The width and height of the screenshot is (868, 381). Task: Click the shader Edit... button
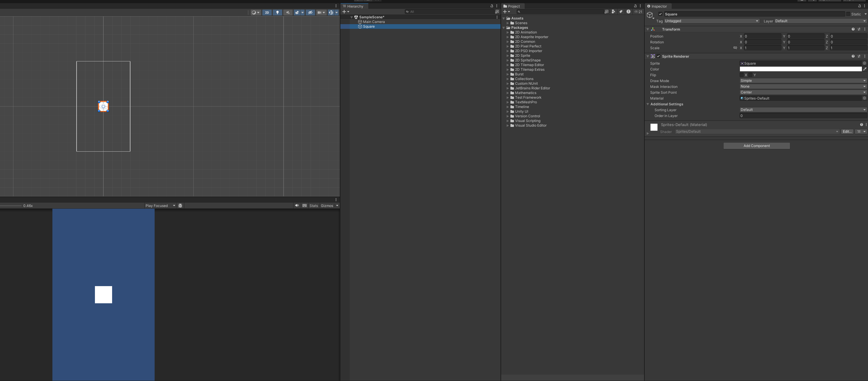(x=847, y=132)
